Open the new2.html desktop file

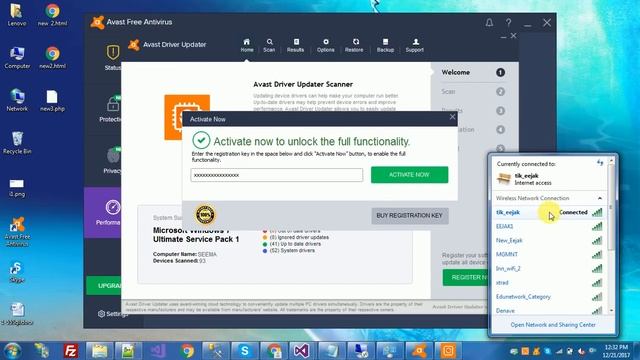[x=52, y=58]
